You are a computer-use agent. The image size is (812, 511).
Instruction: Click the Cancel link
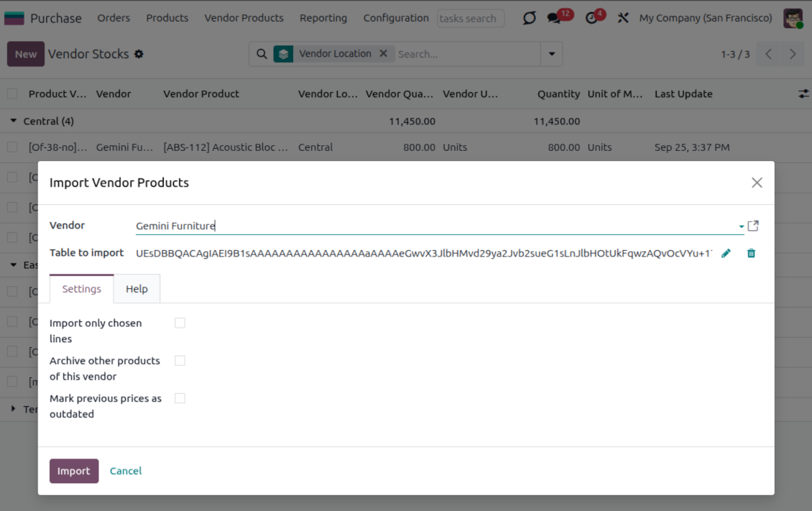[x=126, y=471]
